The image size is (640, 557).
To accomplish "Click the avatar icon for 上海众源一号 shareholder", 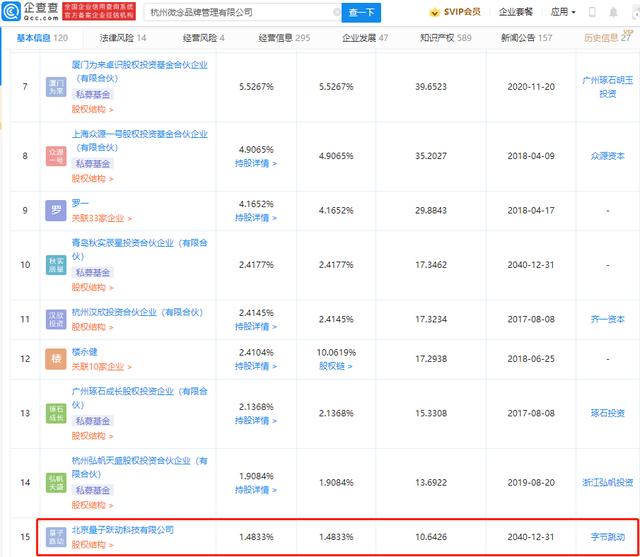I will coord(56,156).
